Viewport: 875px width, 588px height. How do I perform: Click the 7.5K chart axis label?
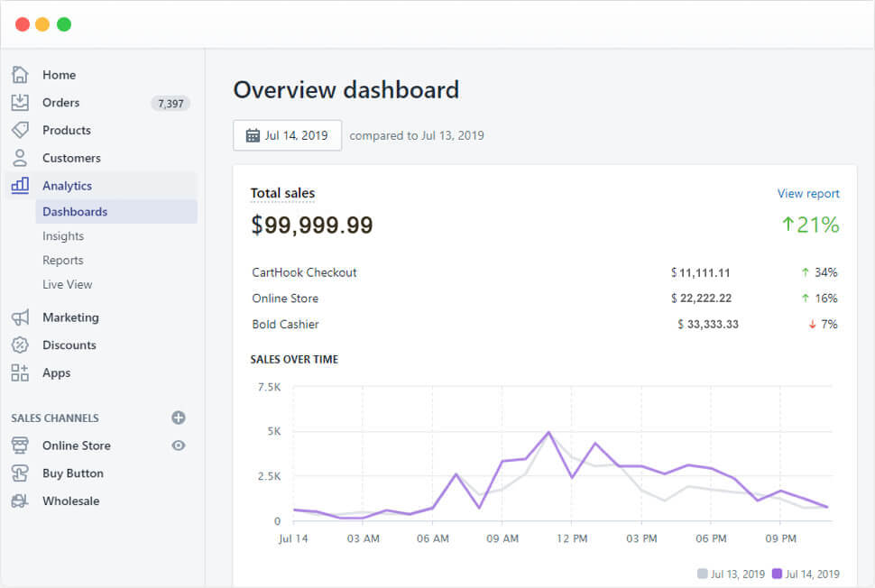point(270,387)
